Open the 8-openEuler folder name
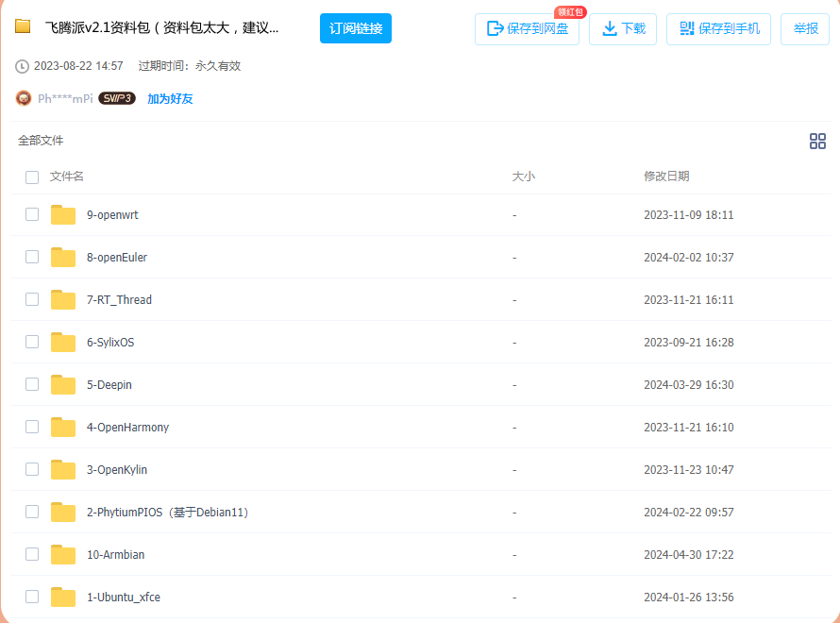 (117, 257)
